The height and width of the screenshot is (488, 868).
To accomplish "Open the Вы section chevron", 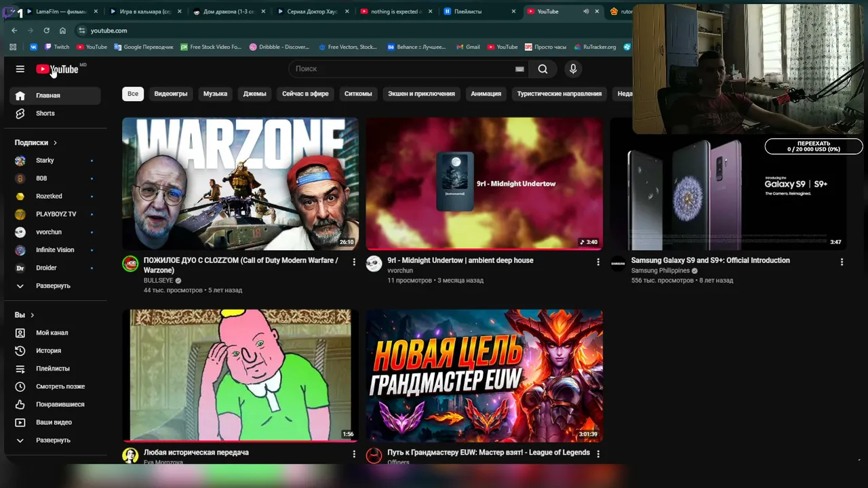I will pos(32,315).
